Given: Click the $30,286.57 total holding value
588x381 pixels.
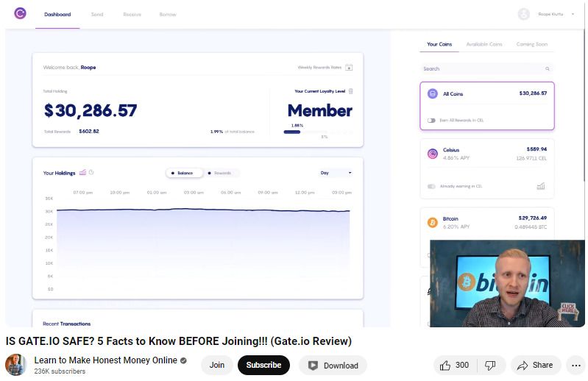Looking at the screenshot, I should click(91, 110).
